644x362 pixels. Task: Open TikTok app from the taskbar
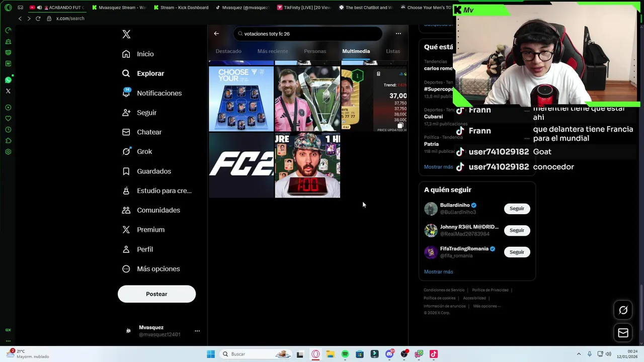click(x=433, y=354)
